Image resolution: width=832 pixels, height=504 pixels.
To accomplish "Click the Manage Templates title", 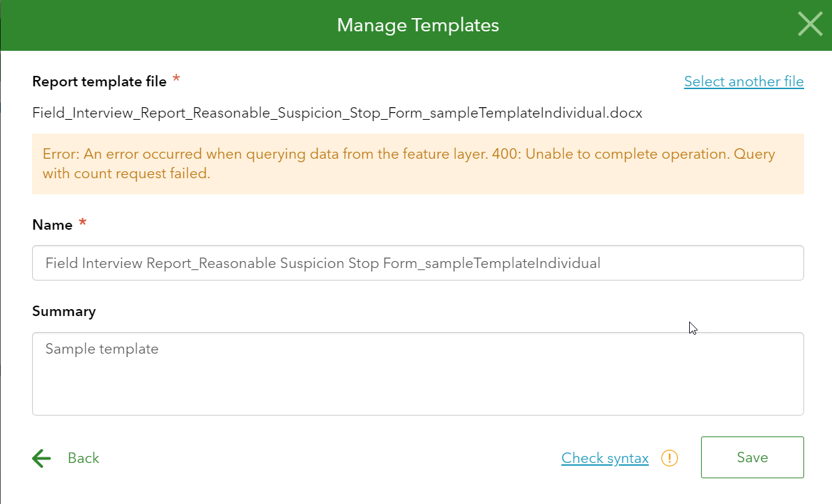I will pyautogui.click(x=417, y=24).
